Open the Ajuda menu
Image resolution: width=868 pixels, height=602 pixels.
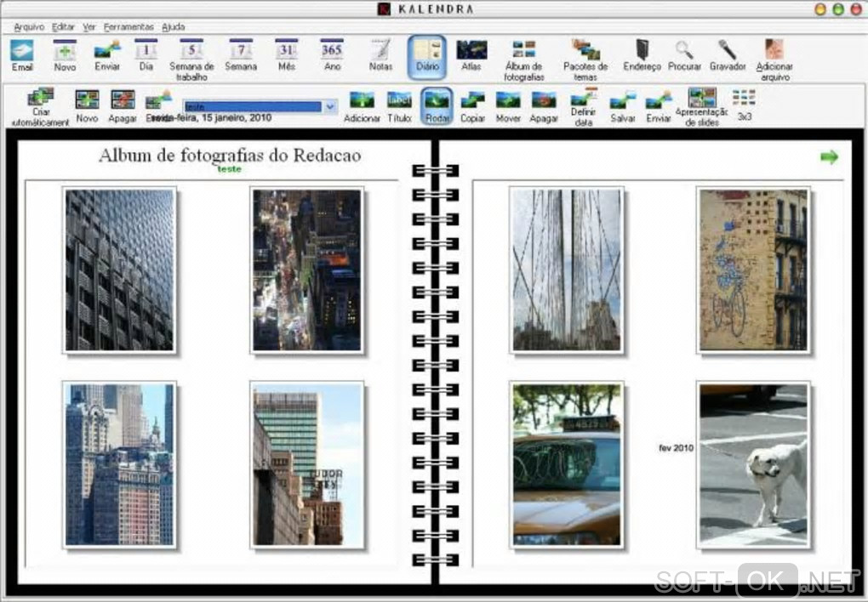[174, 26]
